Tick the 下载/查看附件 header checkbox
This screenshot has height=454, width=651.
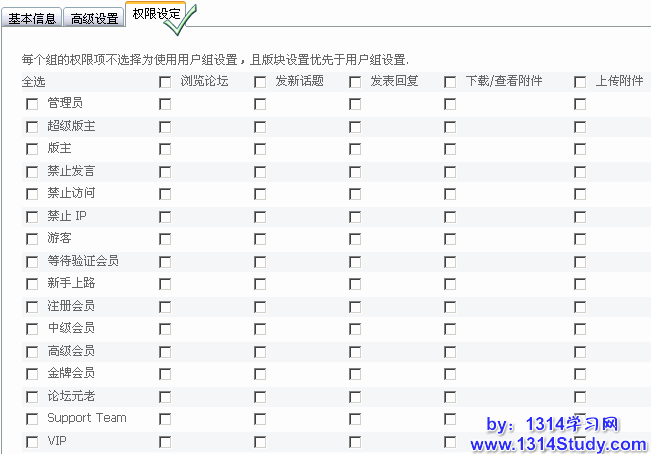[x=450, y=82]
